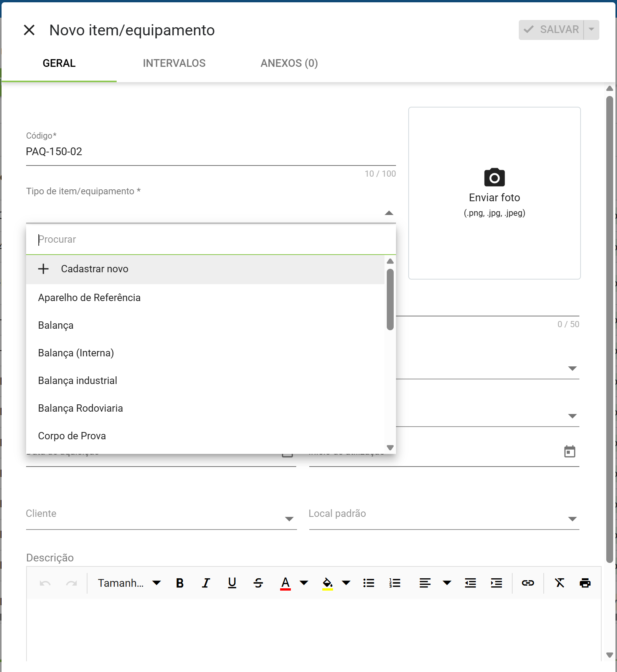Open the calendar picker for início de utilização
617x672 pixels.
pyautogui.click(x=570, y=452)
